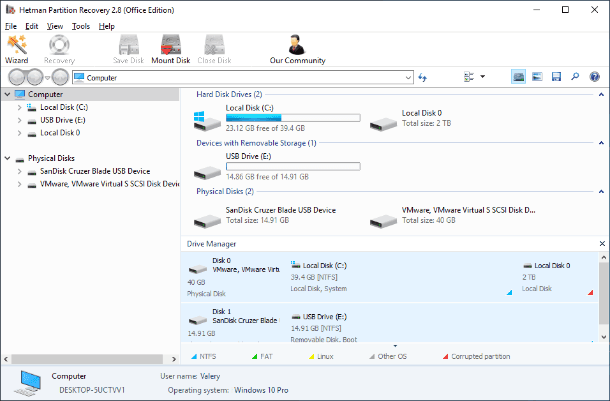Open the Mount Disk tool
The width and height of the screenshot is (610, 401).
tap(171, 49)
